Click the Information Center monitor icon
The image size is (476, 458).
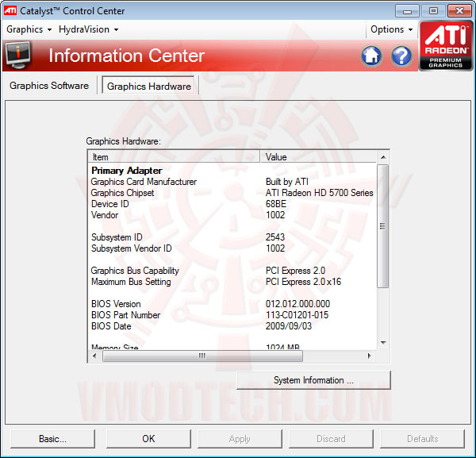18,55
